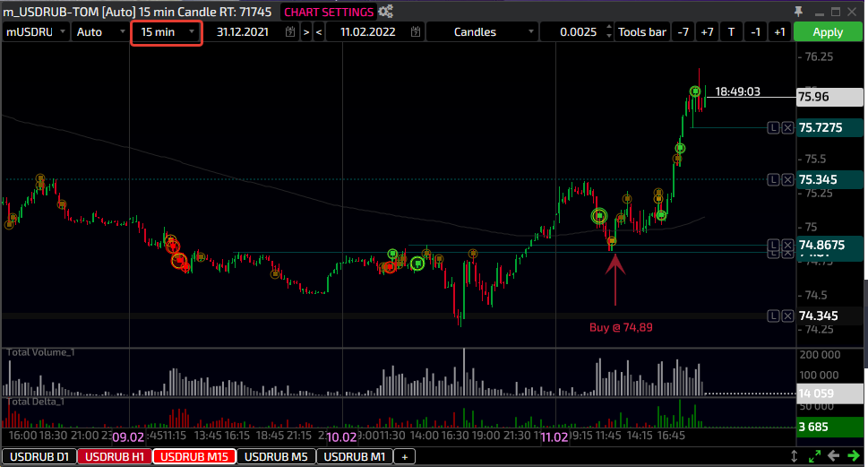Click L icon on the 75.345 level
The width and height of the screenshot is (868, 467).
tap(773, 179)
